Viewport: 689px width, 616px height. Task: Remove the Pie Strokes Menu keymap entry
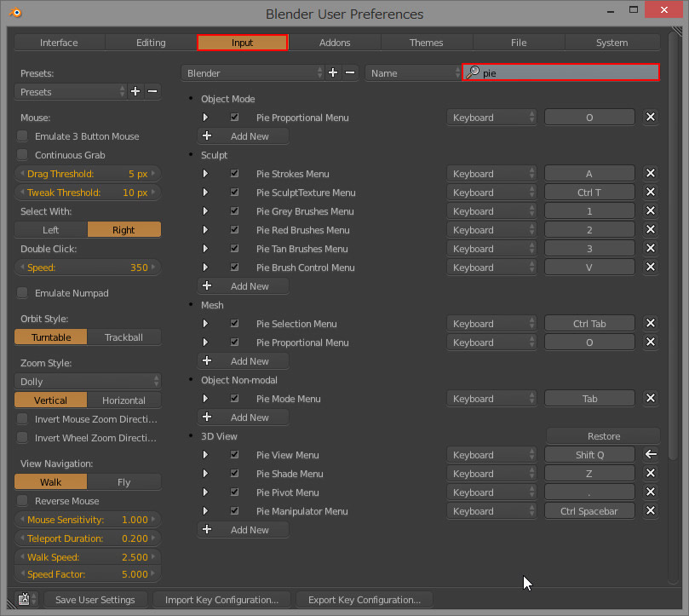[x=651, y=174]
